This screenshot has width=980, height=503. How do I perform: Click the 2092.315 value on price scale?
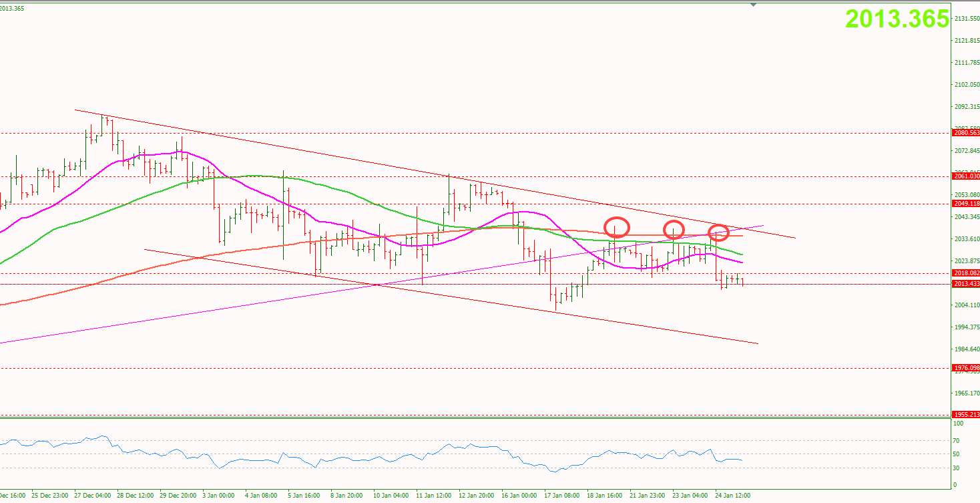(x=967, y=107)
